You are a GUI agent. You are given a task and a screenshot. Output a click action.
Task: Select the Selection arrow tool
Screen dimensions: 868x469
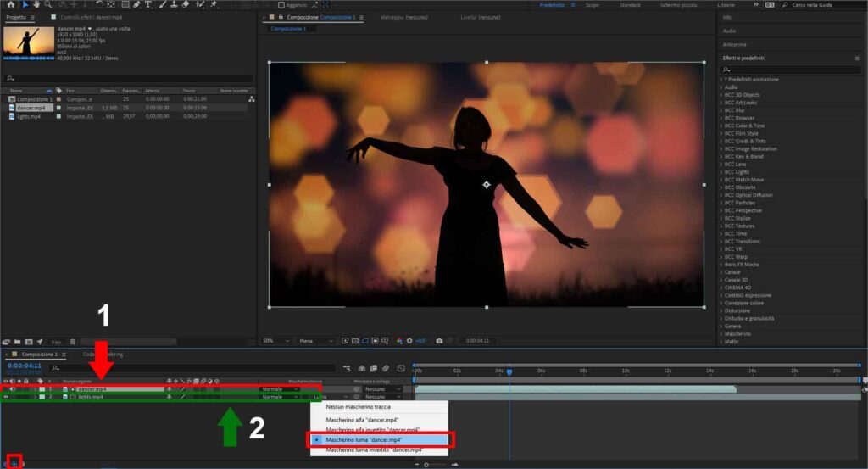[25, 4]
